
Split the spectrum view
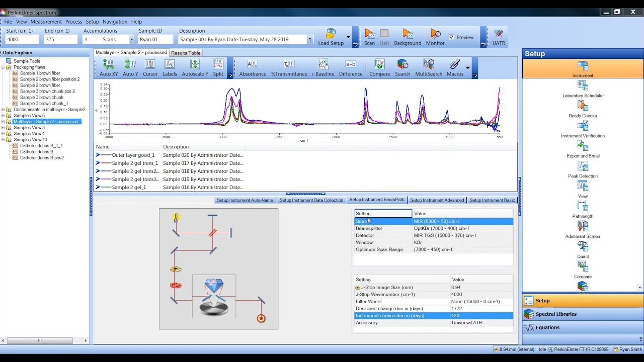tap(218, 68)
